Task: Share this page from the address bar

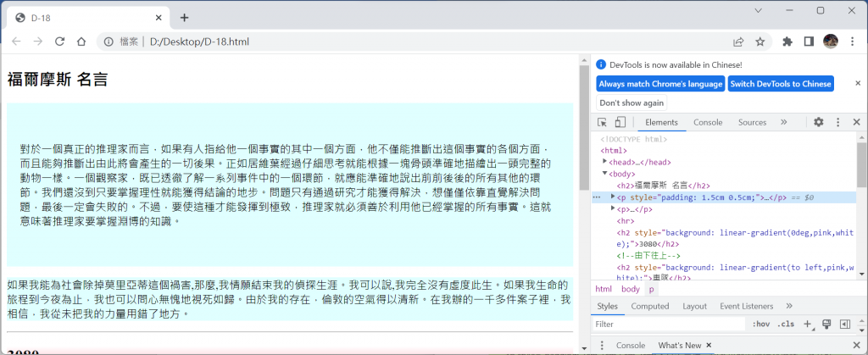Action: [738, 42]
